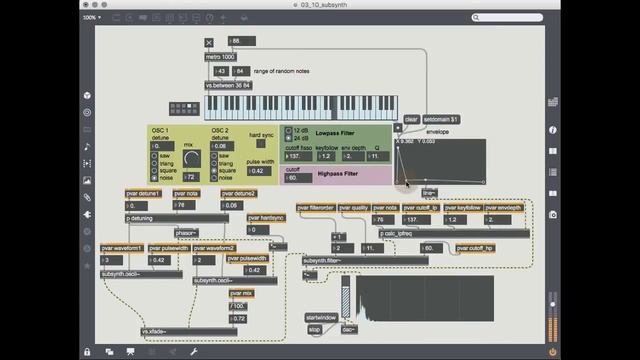Open the Max Console icon at top right sidebar
This screenshot has width=640, height=360.
(x=553, y=102)
